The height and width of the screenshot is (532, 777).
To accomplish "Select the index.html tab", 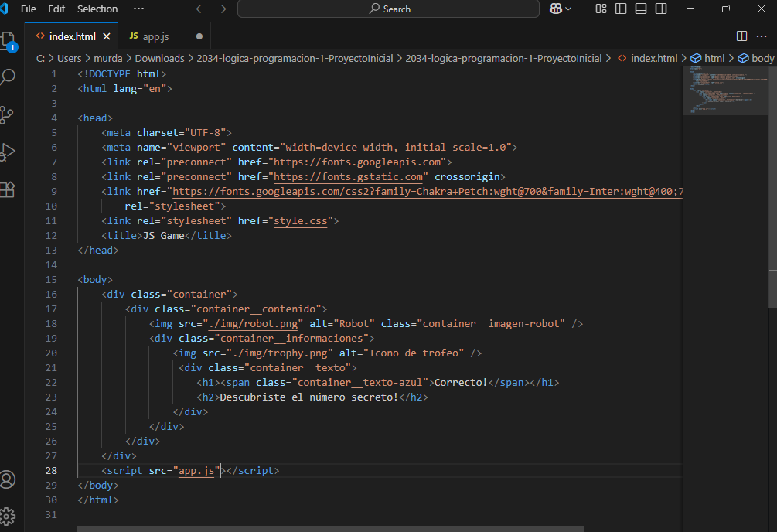I will pos(73,36).
